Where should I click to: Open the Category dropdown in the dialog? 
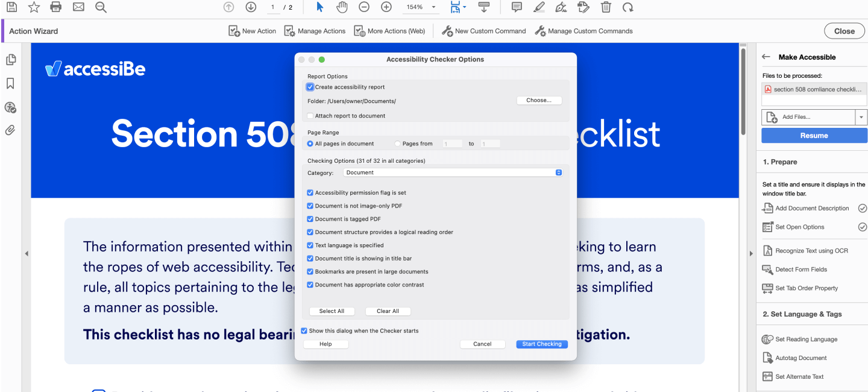pyautogui.click(x=557, y=172)
